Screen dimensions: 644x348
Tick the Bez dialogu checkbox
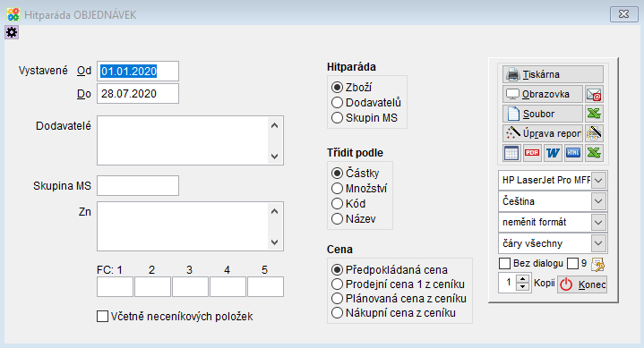(x=505, y=264)
